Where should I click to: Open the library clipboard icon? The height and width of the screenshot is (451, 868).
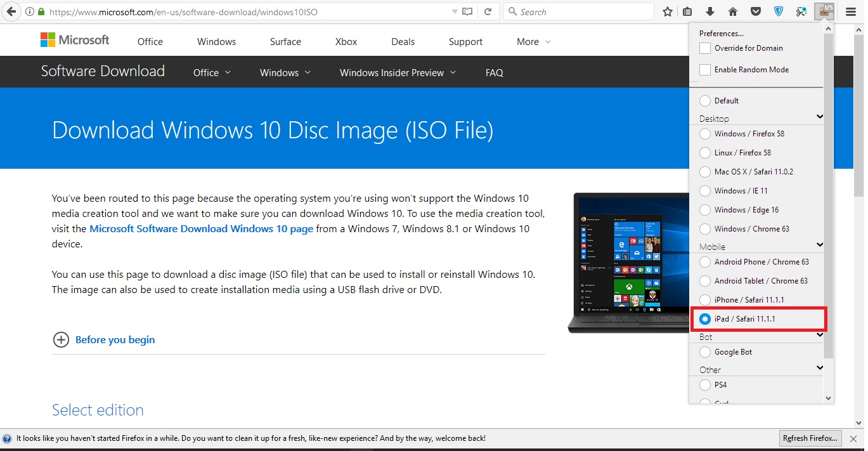[x=687, y=11]
